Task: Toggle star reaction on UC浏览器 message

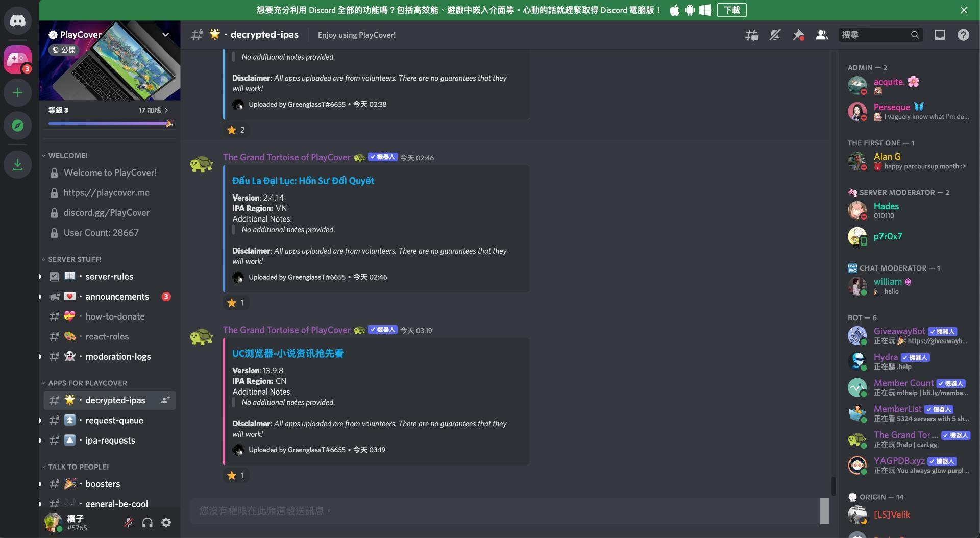Action: tap(236, 475)
